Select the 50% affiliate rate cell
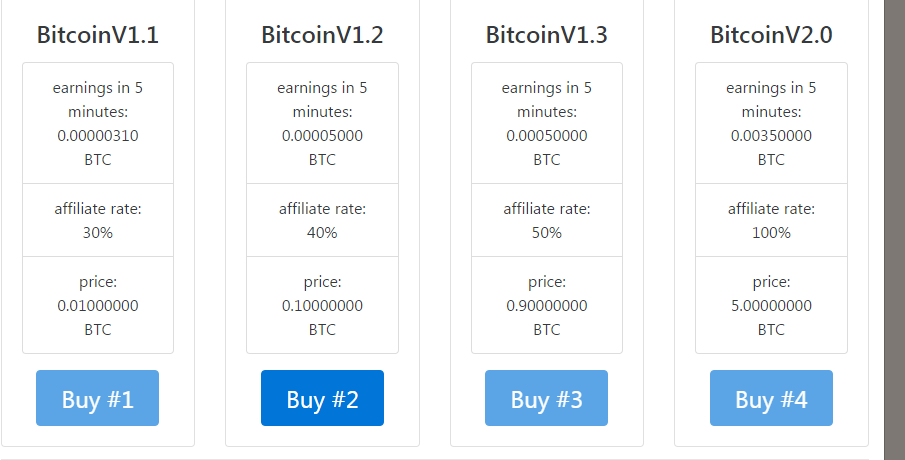The width and height of the screenshot is (905, 460). (547, 220)
